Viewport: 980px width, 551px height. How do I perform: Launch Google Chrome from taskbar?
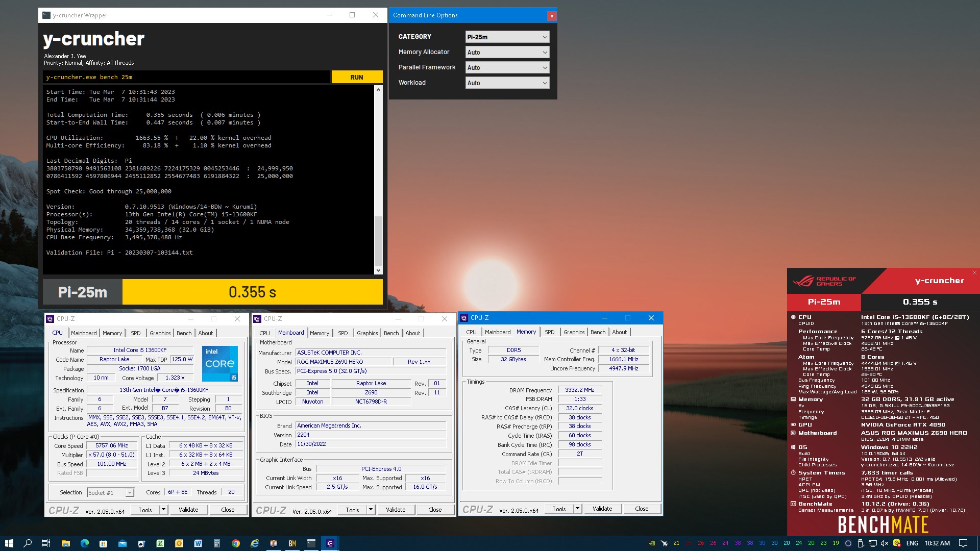(235, 543)
